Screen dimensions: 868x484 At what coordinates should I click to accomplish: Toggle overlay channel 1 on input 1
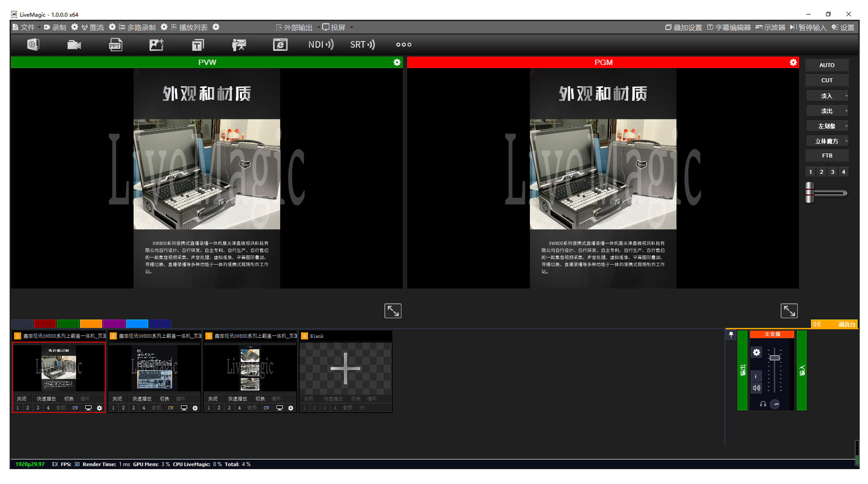point(17,408)
